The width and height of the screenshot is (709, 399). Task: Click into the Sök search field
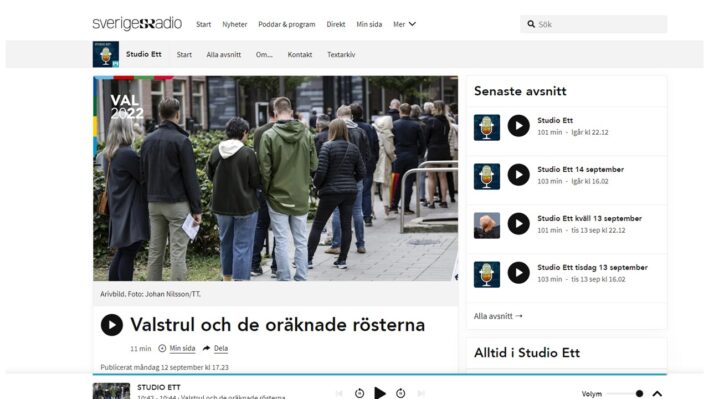point(593,24)
